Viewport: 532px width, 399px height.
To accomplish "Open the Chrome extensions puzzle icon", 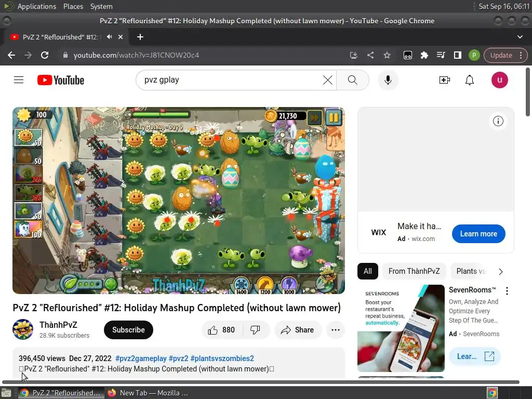I will (424, 55).
